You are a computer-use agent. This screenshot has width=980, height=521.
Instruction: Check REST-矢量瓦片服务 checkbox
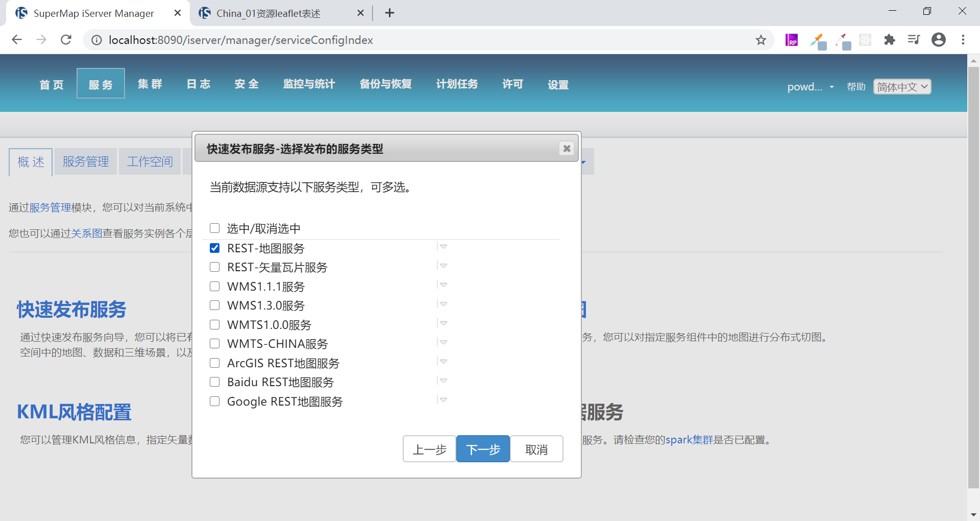coord(215,267)
